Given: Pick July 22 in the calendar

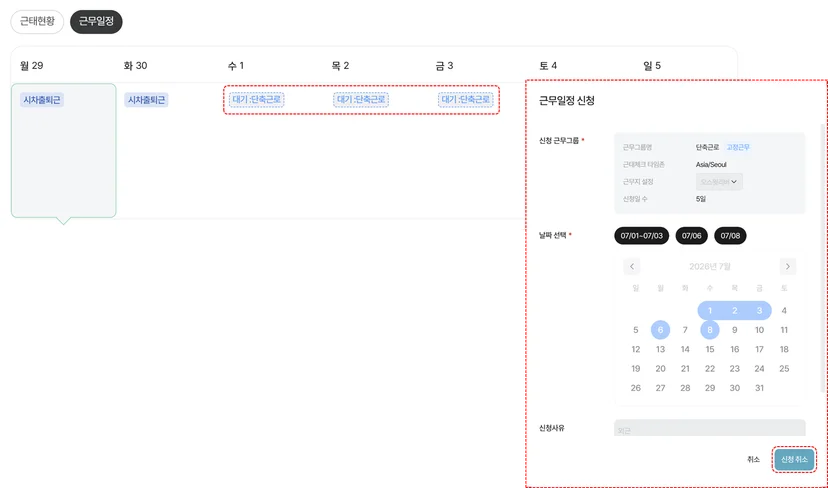Looking at the screenshot, I should point(710,369).
